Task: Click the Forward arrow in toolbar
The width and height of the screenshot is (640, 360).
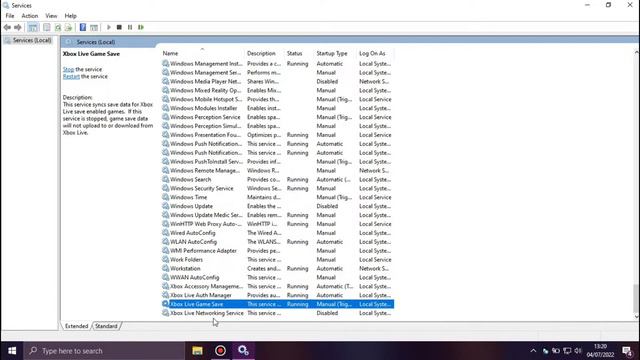Action: (18, 27)
